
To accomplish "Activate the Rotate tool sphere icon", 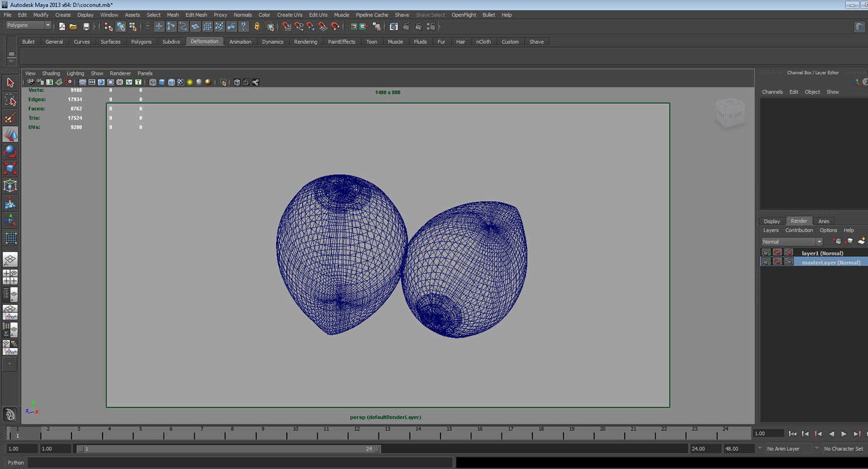I will coord(10,151).
